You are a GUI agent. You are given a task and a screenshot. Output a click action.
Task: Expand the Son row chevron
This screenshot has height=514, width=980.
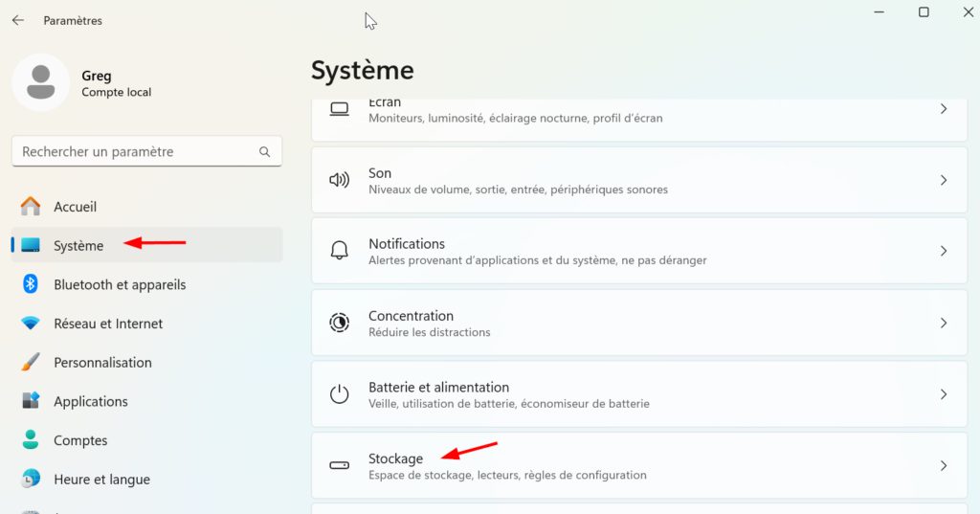[944, 180]
